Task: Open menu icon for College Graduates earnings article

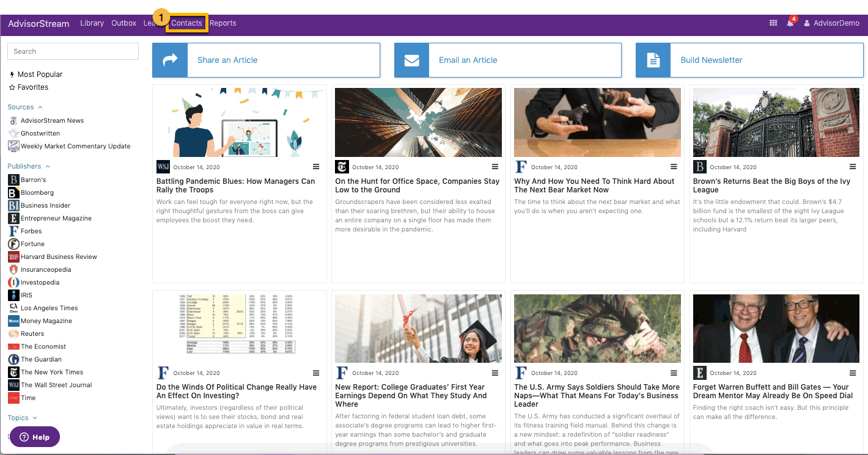Action: (x=495, y=373)
